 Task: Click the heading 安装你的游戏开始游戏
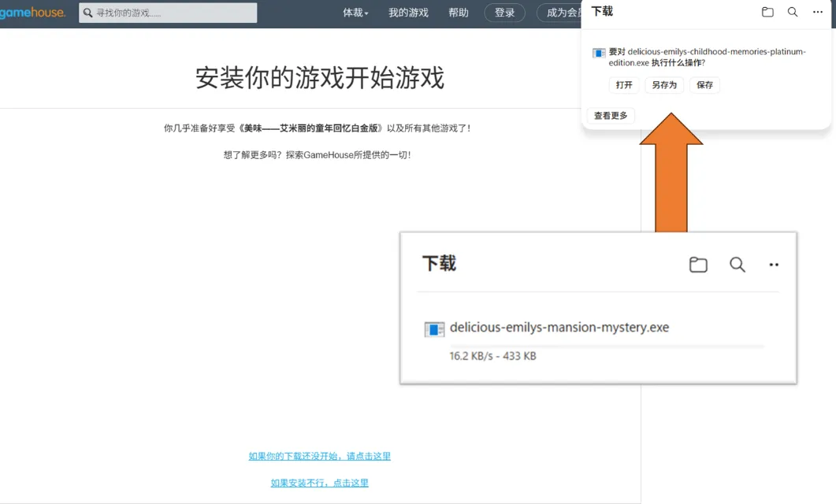coord(319,78)
